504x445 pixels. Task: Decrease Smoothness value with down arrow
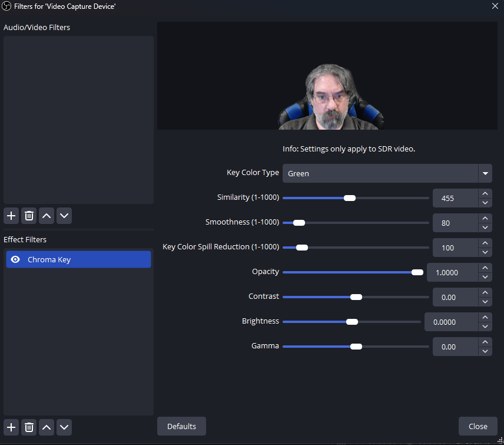(x=485, y=228)
